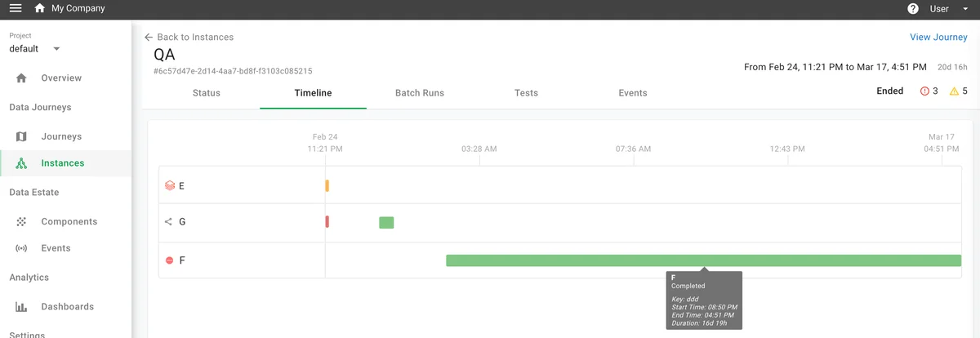Viewport: 980px width, 338px height.
Task: Switch to the Status tab
Action: [x=206, y=93]
